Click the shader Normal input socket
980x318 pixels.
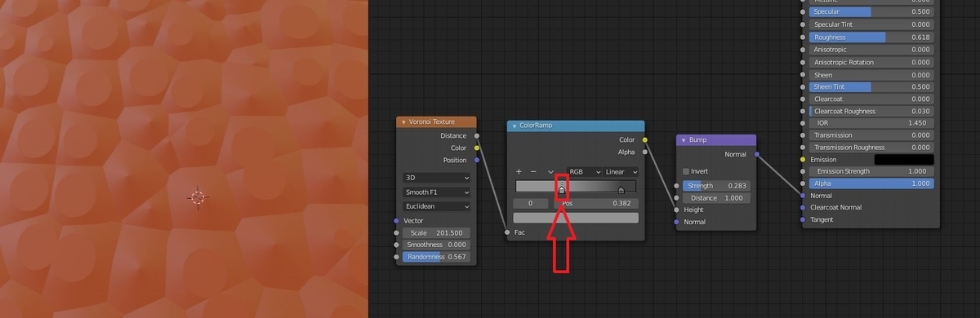(x=803, y=196)
